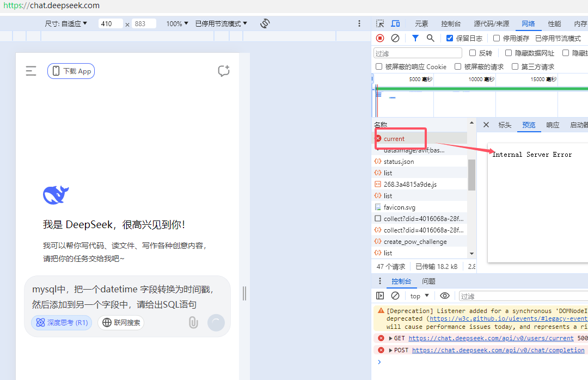
Task: Toggle the network filter funnel icon
Action: coord(415,38)
